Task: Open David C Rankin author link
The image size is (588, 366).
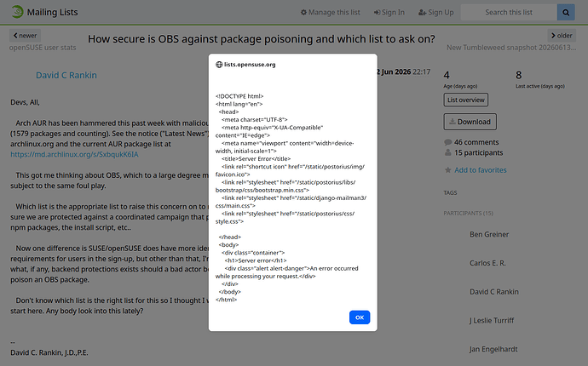Action: (66, 75)
